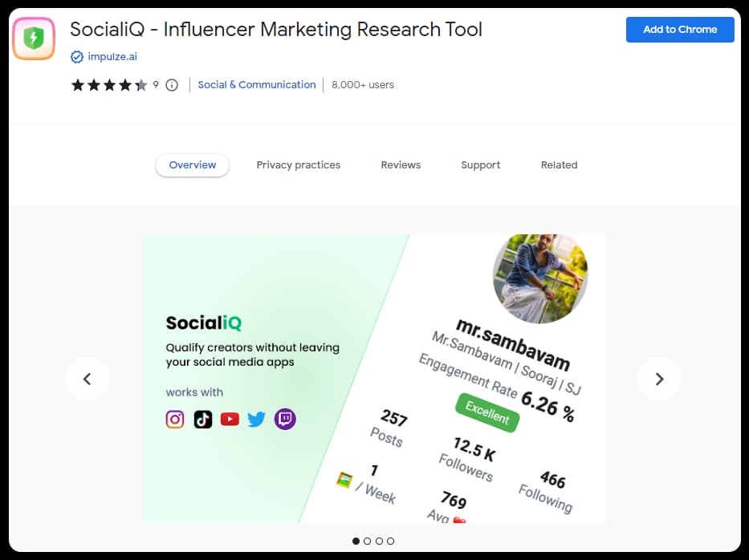Click the Twitter bird icon in the promo
Screen dimensions: 749x560
point(257,419)
